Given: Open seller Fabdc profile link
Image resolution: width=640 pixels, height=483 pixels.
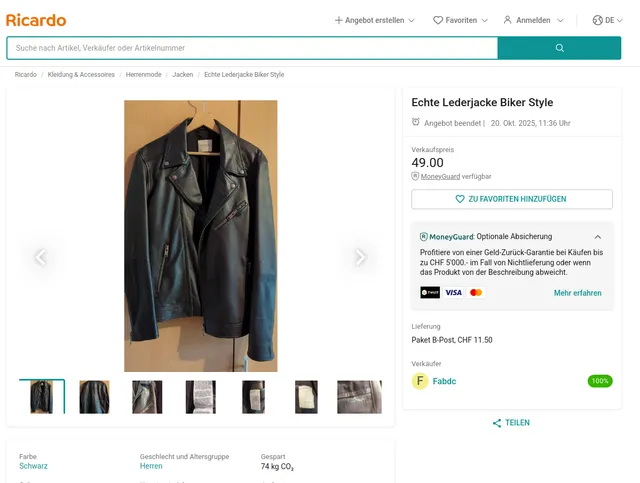Looking at the screenshot, I should point(444,381).
